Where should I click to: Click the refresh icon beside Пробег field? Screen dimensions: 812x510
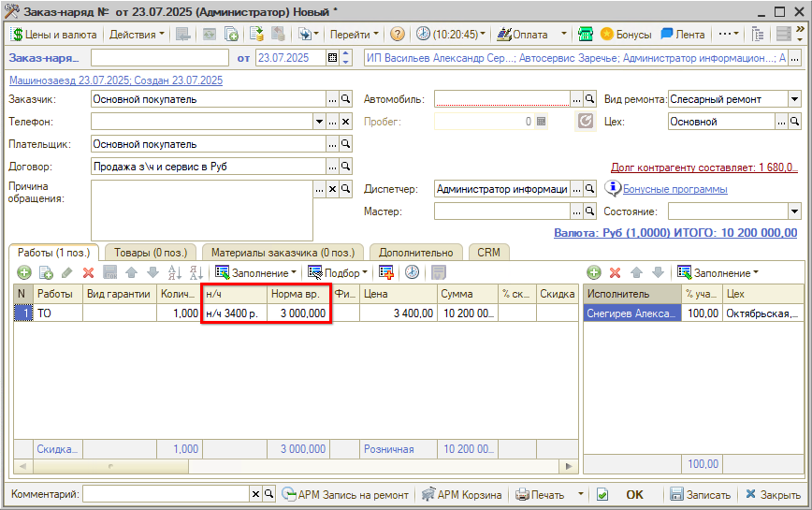coord(587,122)
